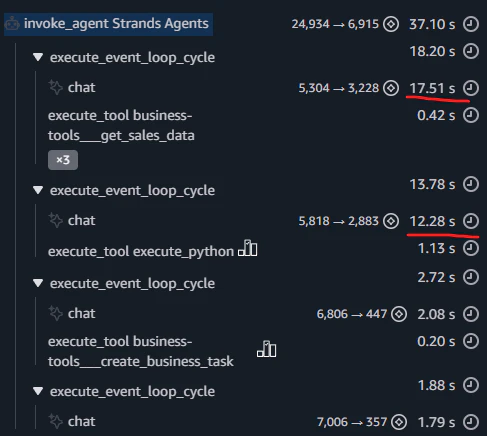This screenshot has height=436, width=487.
Task: Select the create_business_task tool span
Action: [x=141, y=351]
